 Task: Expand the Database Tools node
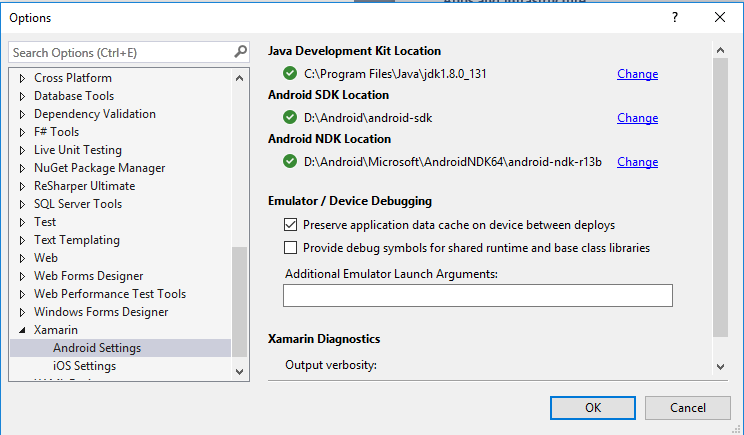coord(22,96)
